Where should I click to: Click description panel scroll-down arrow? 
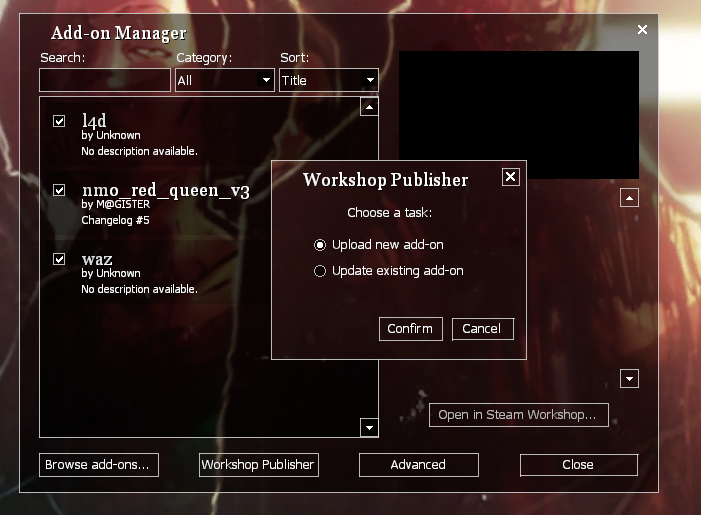629,378
